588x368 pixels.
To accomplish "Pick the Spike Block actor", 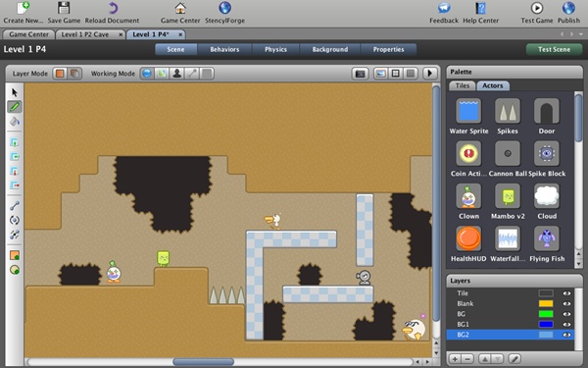I will point(547,153).
